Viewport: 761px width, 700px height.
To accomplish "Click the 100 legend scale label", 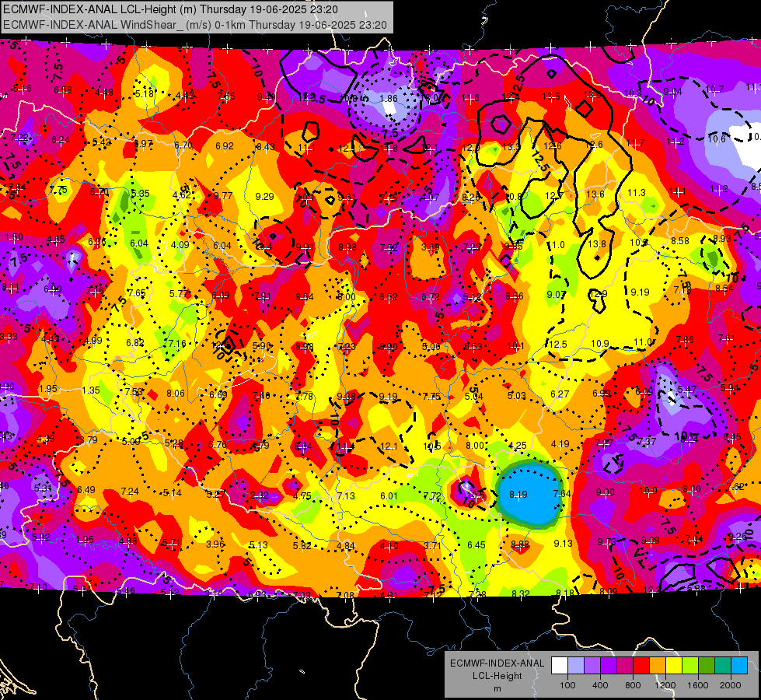I will (x=567, y=685).
